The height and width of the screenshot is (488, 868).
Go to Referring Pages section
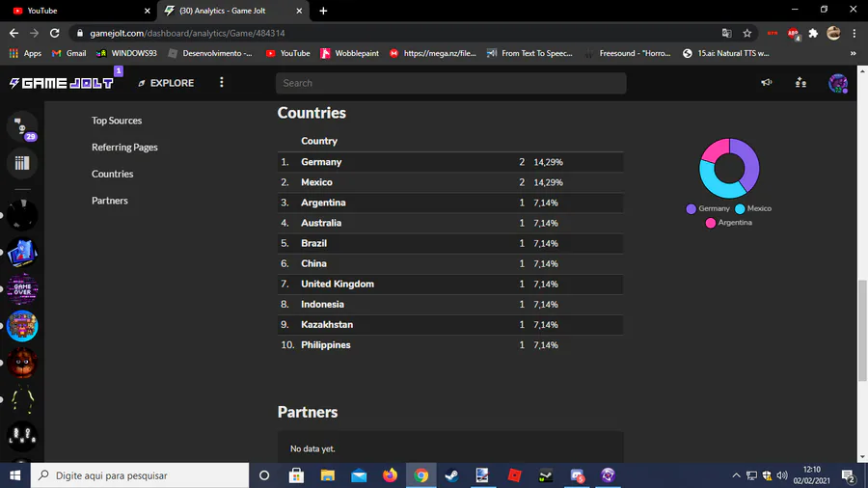click(x=124, y=147)
